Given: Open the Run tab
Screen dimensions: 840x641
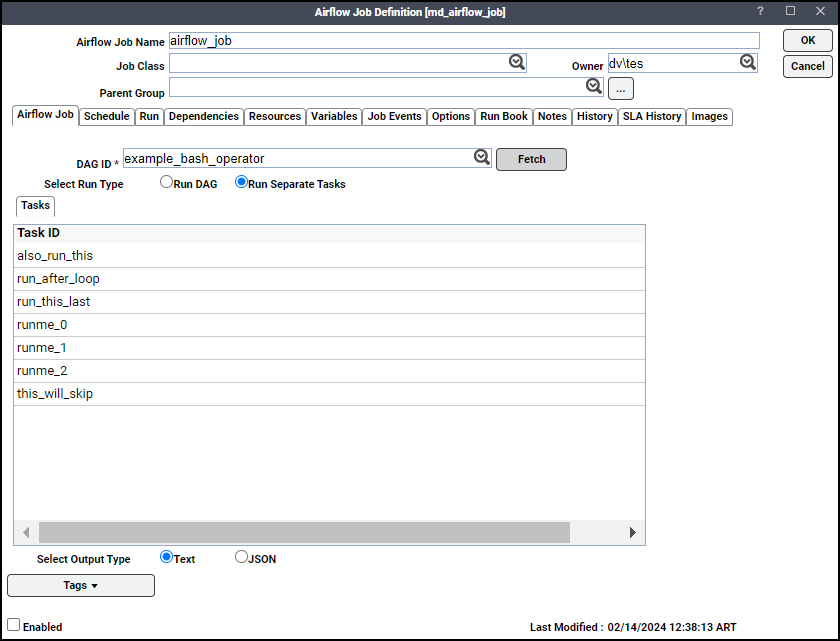Looking at the screenshot, I should click(x=149, y=117).
